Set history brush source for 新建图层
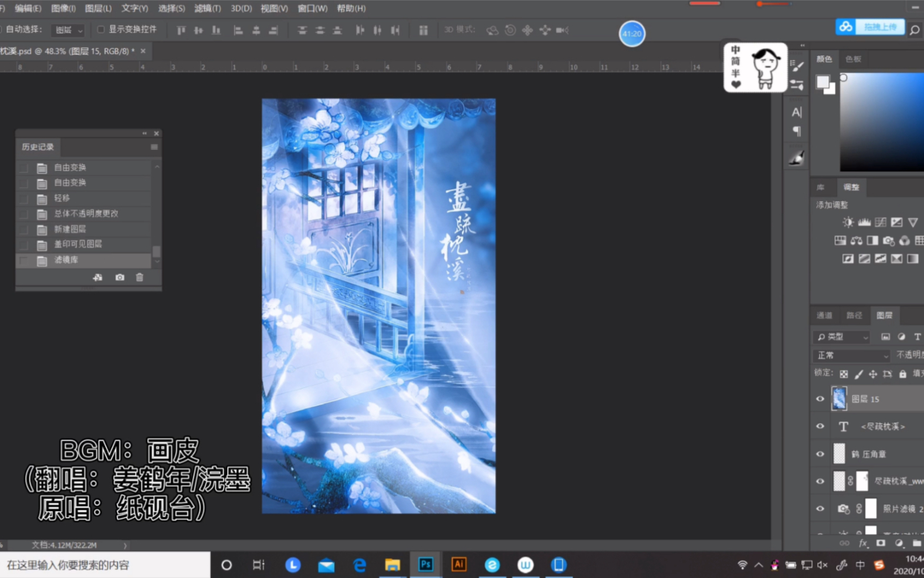 (23, 229)
